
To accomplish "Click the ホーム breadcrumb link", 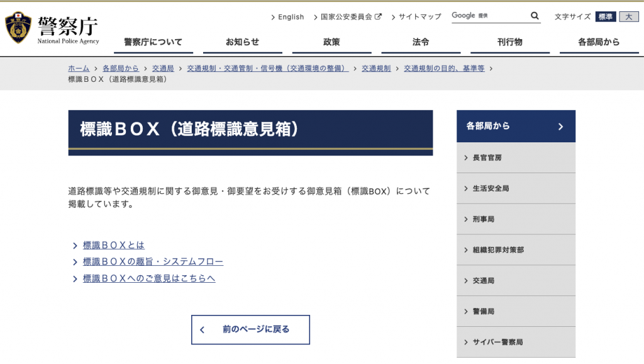I will 79,68.
